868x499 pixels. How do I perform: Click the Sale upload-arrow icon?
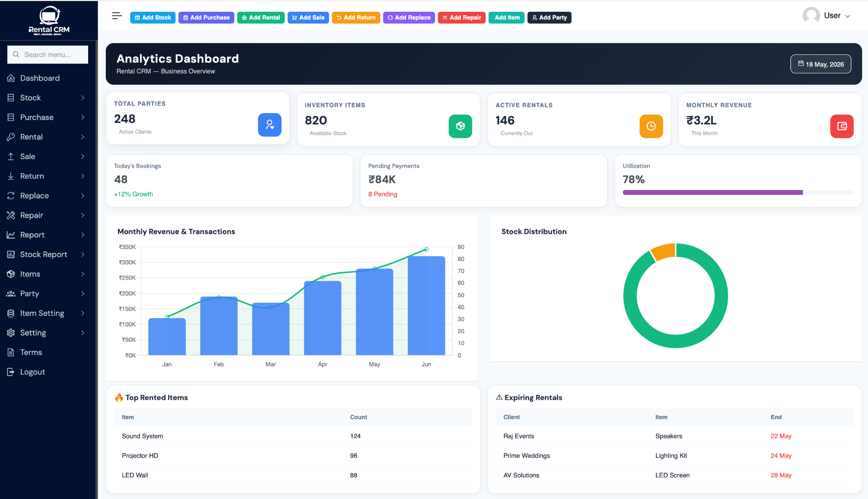[x=11, y=157]
